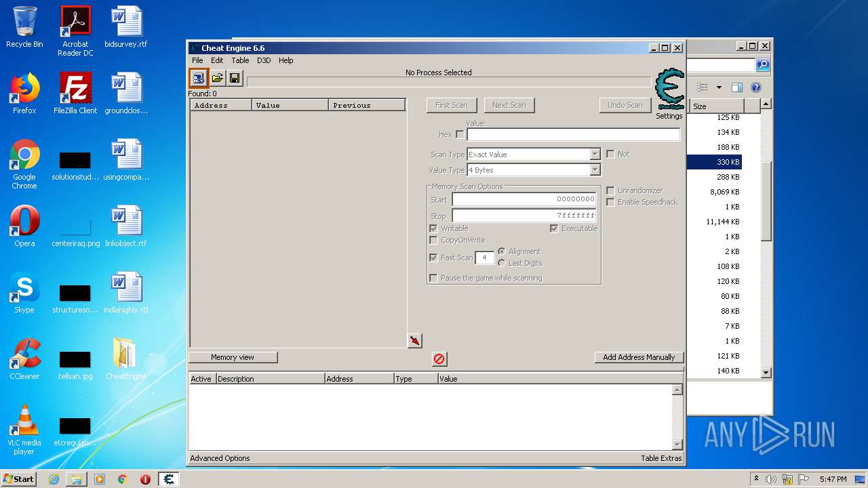Select Acrobat Reader DC desktop icon
This screenshot has height=488, width=868.
click(x=75, y=32)
